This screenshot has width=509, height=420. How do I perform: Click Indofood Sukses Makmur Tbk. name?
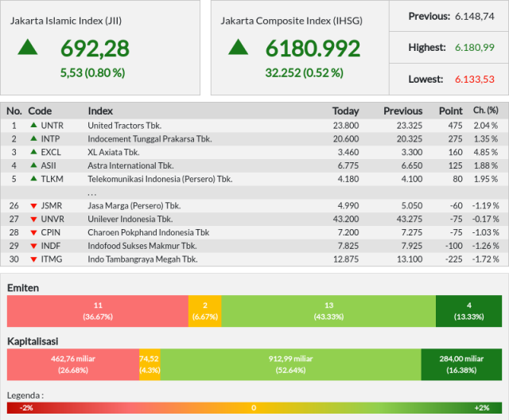tap(142, 246)
